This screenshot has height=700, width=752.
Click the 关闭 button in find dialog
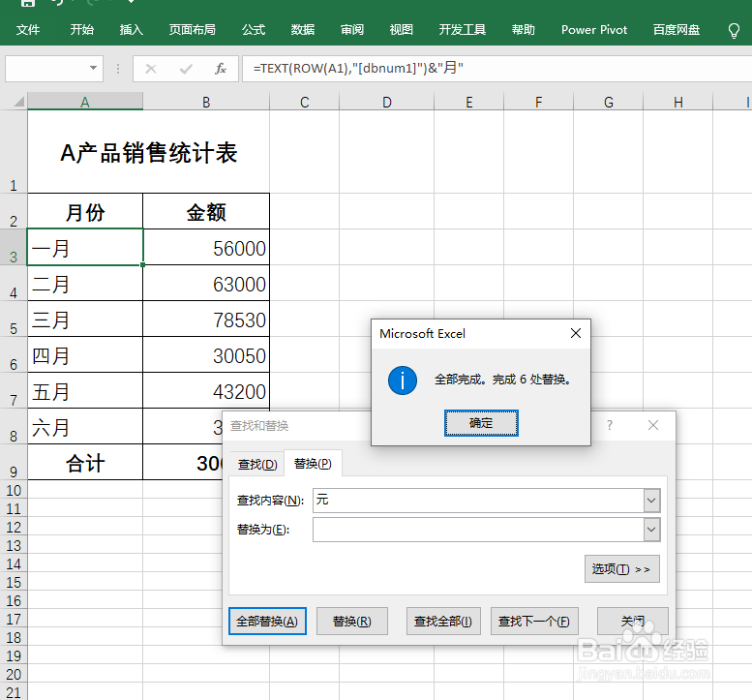633,621
